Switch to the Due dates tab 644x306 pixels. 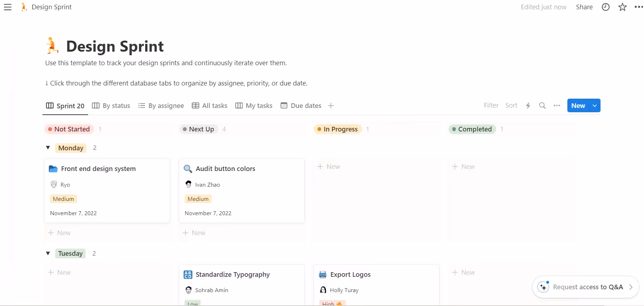[x=301, y=105]
